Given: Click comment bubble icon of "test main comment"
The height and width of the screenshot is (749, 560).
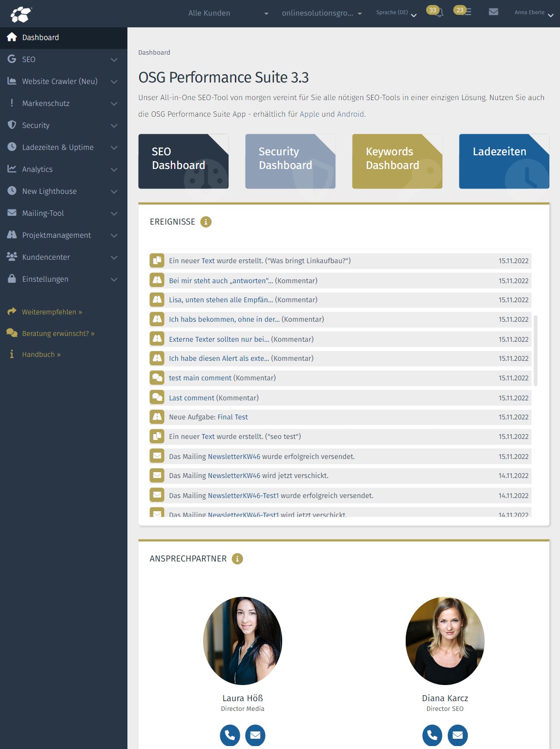Looking at the screenshot, I should [157, 378].
